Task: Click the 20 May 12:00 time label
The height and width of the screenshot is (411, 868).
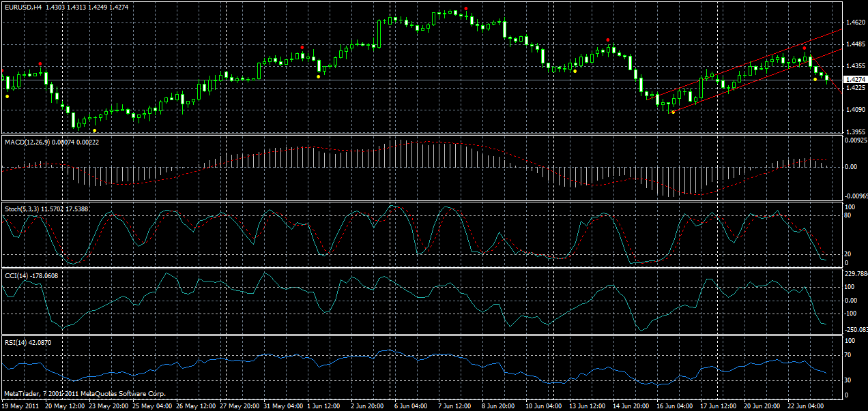Action: point(64,406)
